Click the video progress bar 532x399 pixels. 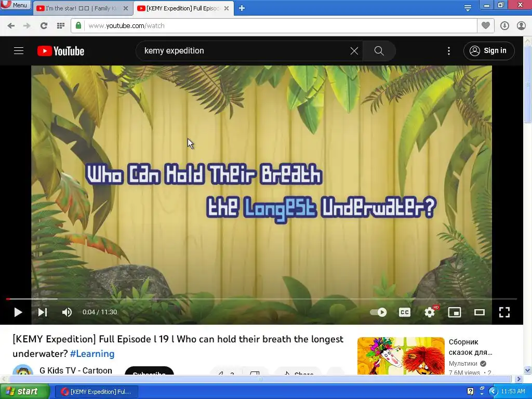[261, 299]
